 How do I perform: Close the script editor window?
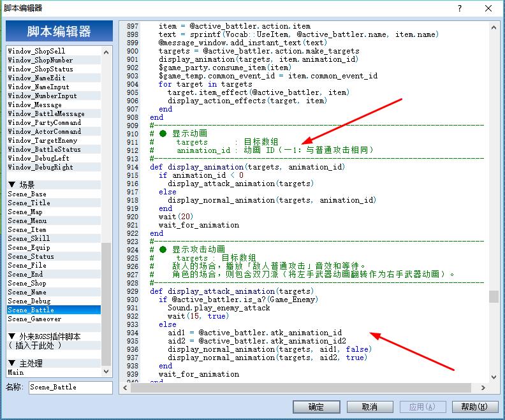pos(488,8)
